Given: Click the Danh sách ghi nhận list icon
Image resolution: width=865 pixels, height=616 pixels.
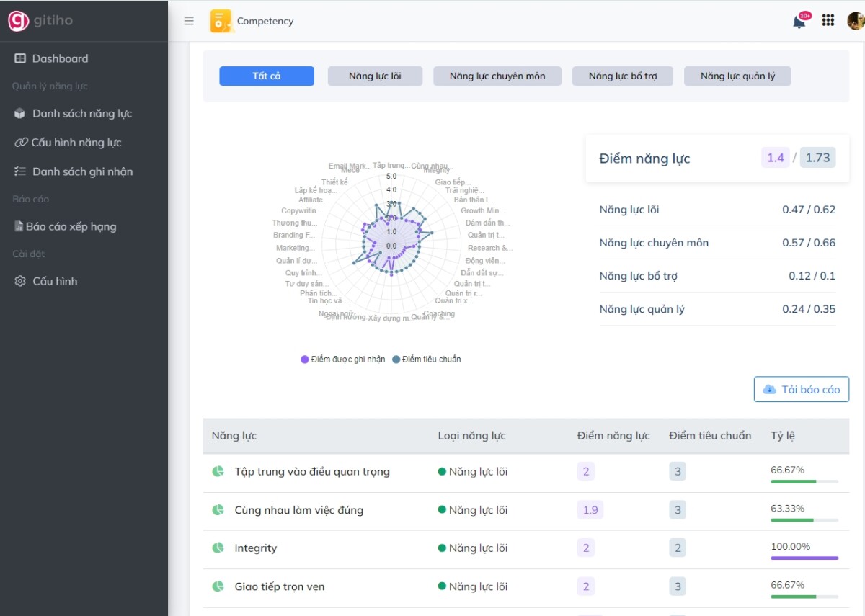Looking at the screenshot, I should pos(20,171).
